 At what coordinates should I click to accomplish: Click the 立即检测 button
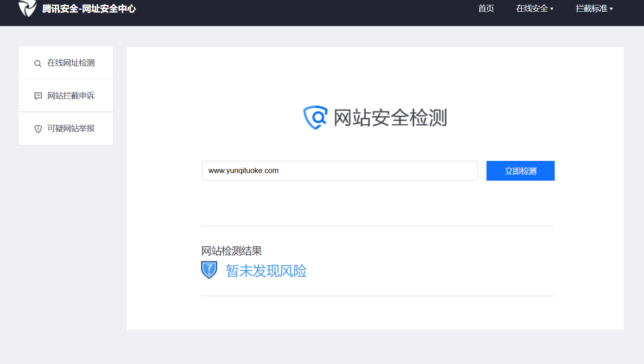[x=521, y=171]
